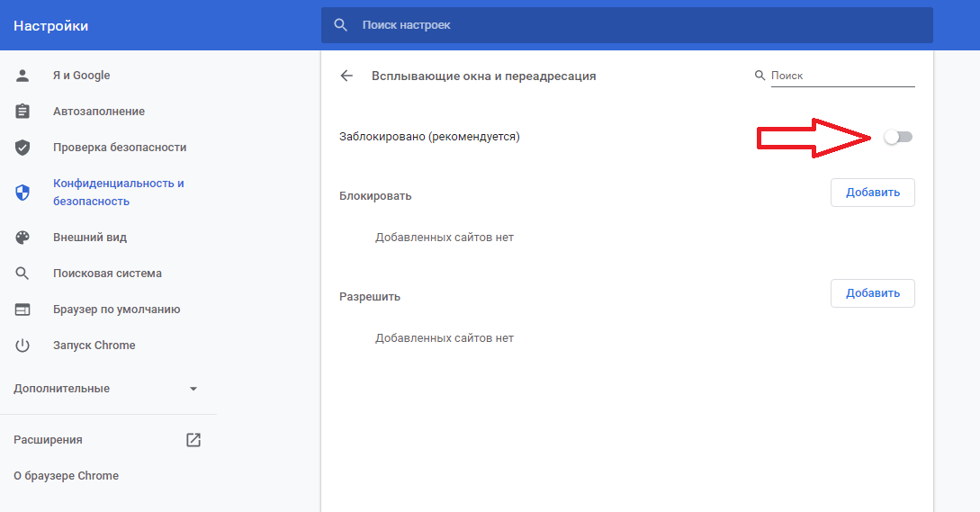Click the palette icon for Внешний вид

pos(22,238)
